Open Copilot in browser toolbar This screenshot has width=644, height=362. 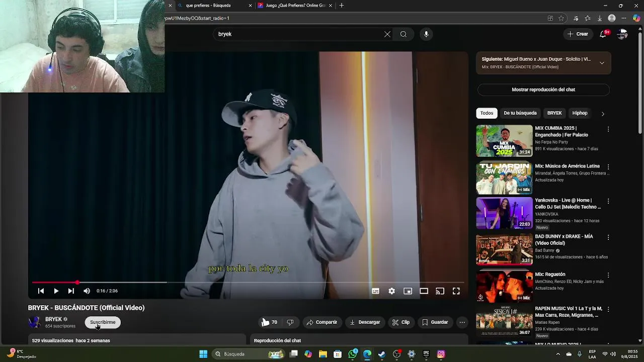click(637, 18)
